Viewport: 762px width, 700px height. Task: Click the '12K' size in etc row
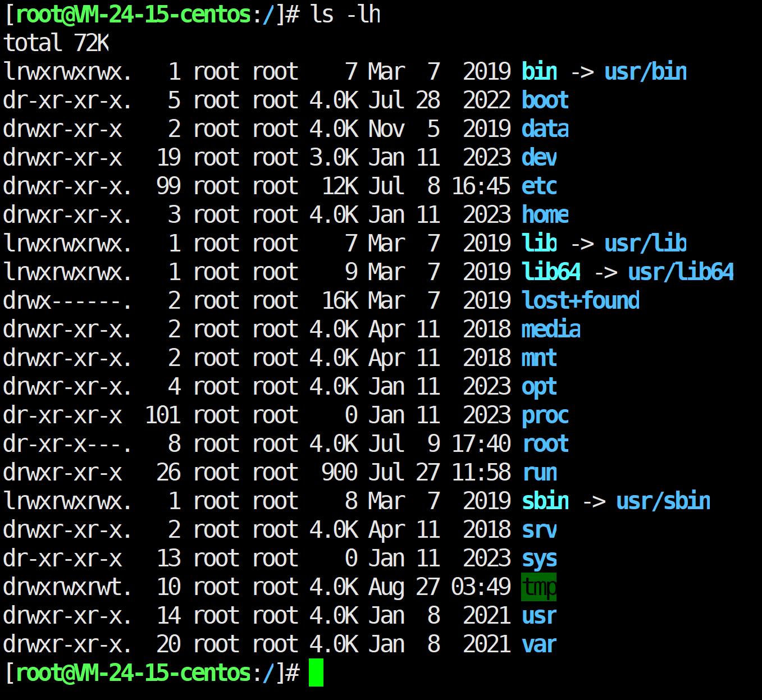[x=340, y=186]
